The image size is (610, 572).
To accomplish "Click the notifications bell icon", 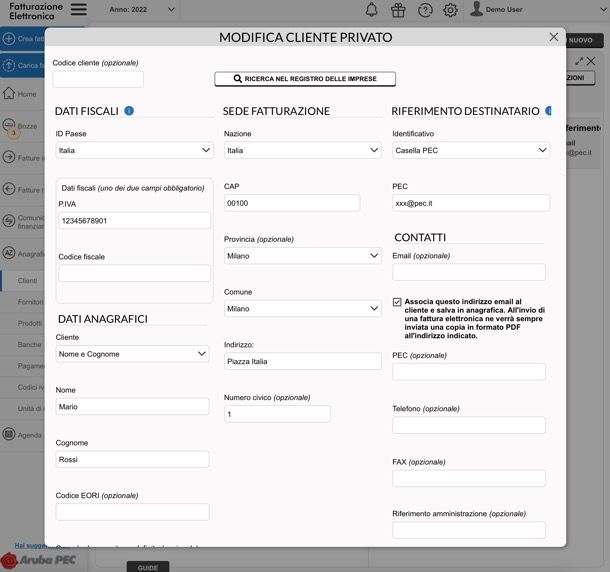I will coord(372,10).
